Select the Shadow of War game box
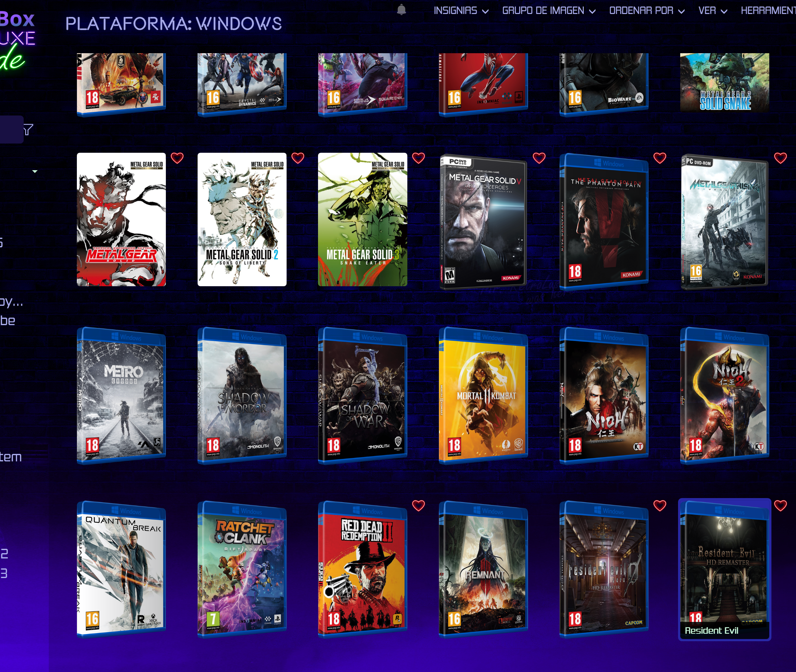796x672 pixels. [x=363, y=396]
